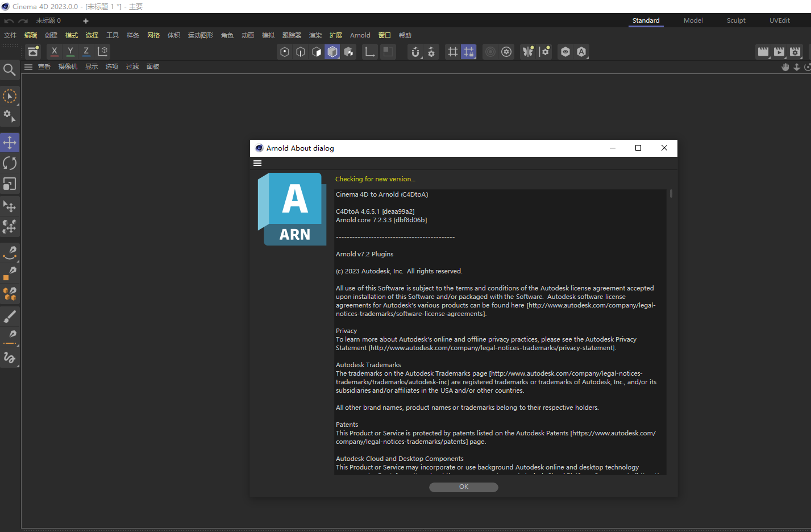Toggle world/object coordinate system icon
Screen dimensions: 811x532
102,51
